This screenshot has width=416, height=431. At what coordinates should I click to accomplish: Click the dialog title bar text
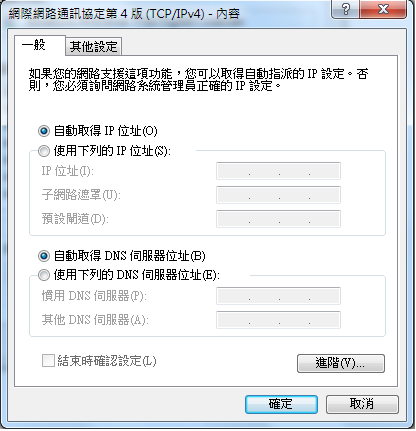124,14
